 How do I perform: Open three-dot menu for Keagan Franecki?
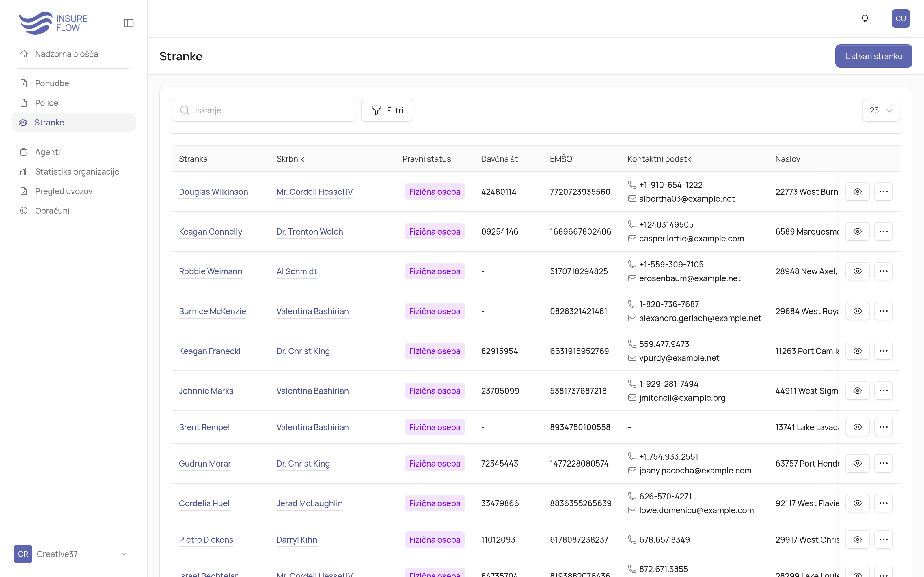883,351
